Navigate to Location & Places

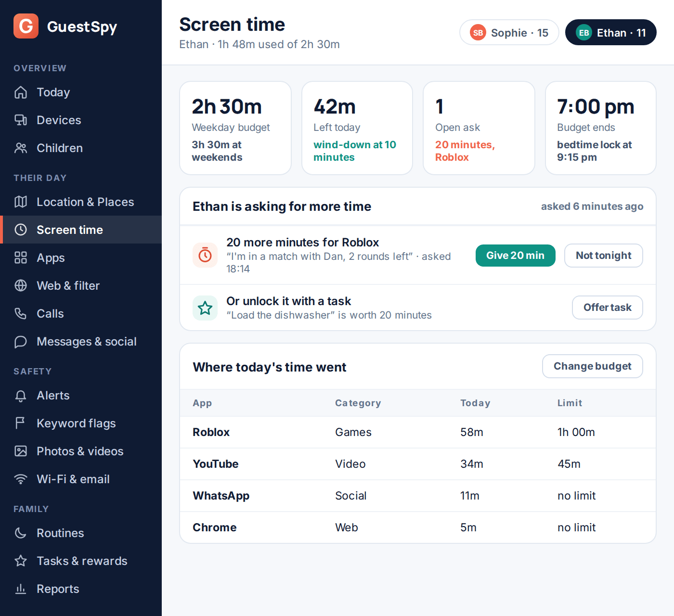tap(81, 202)
